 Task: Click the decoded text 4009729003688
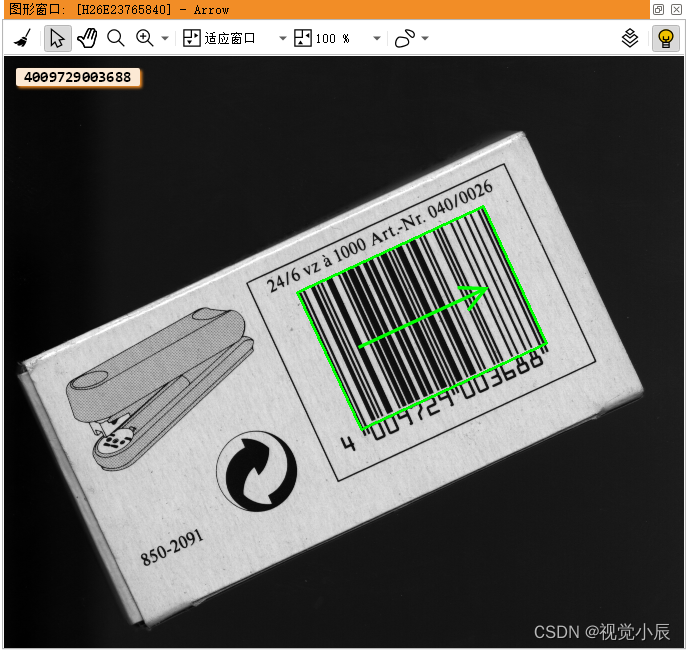78,77
